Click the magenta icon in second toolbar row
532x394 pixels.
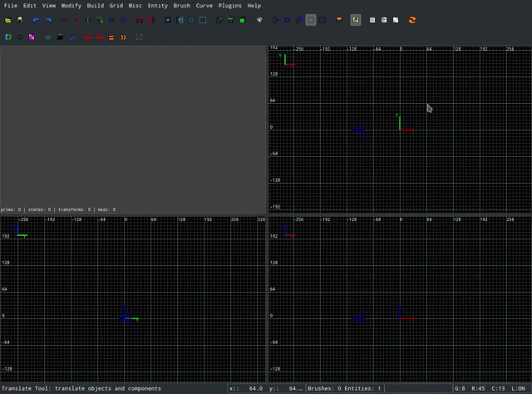click(x=32, y=37)
